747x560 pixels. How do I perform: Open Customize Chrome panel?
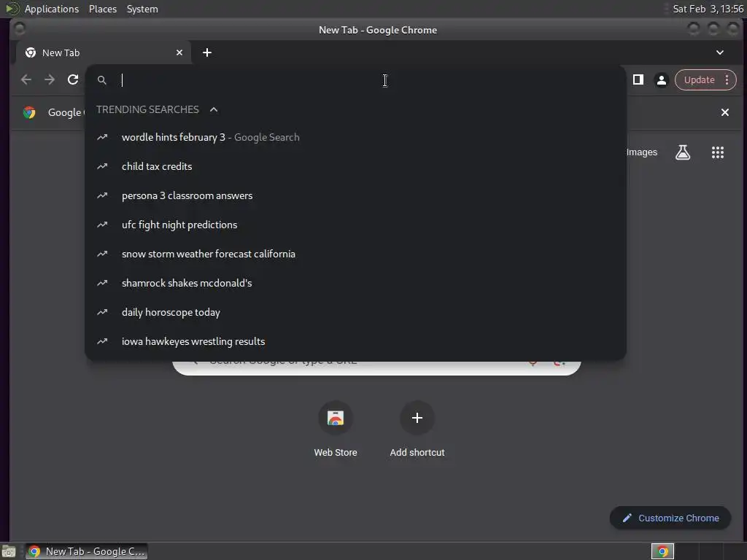pyautogui.click(x=670, y=518)
